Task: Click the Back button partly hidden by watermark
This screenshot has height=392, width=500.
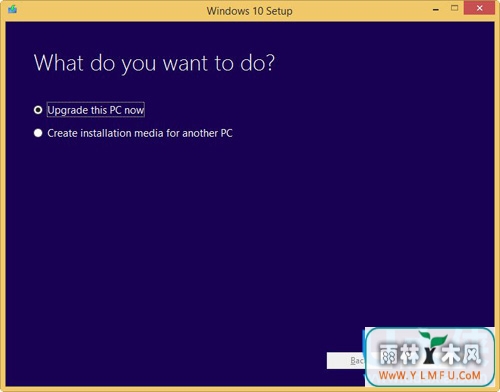Action: coord(346,360)
